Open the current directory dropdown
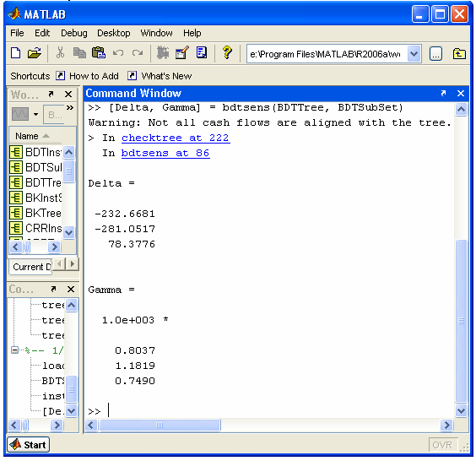Viewport: 476px width, 461px height. [x=414, y=54]
